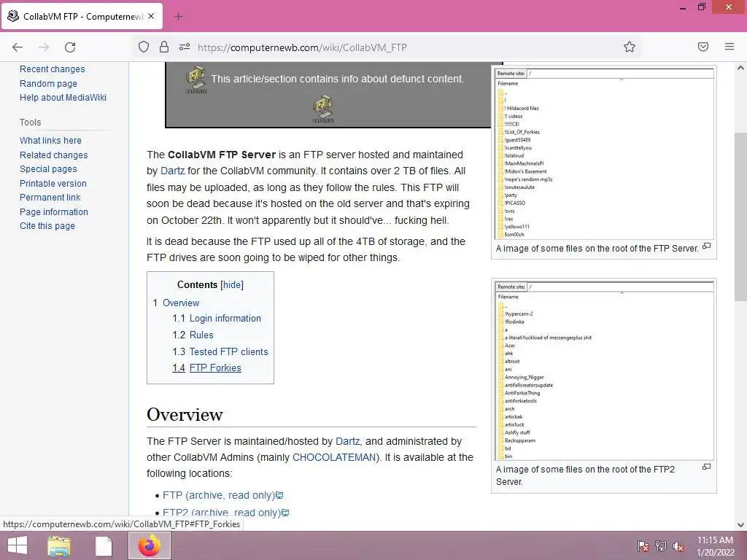Jump to 1.3 Tested FTP clients
The image size is (747, 560).
[220, 352]
